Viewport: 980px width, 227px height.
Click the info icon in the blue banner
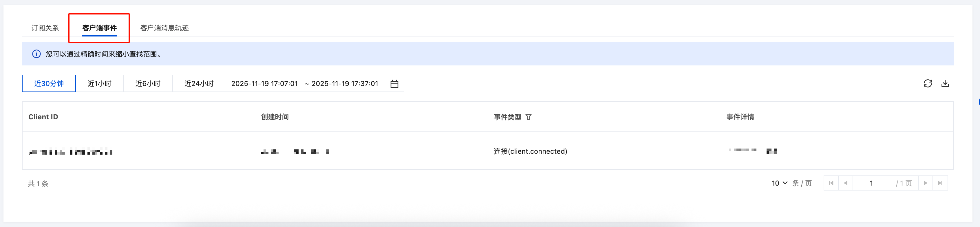[36, 54]
